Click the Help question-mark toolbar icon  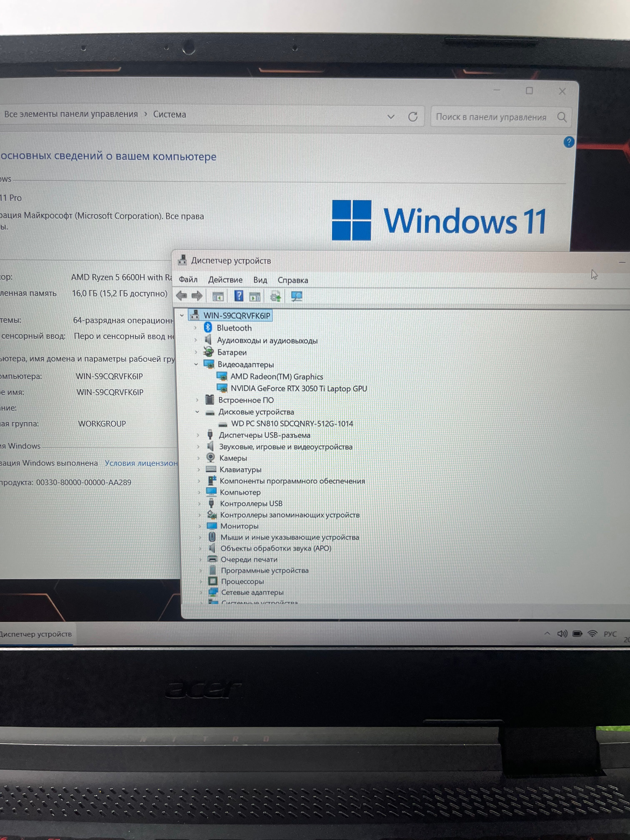coord(239,296)
